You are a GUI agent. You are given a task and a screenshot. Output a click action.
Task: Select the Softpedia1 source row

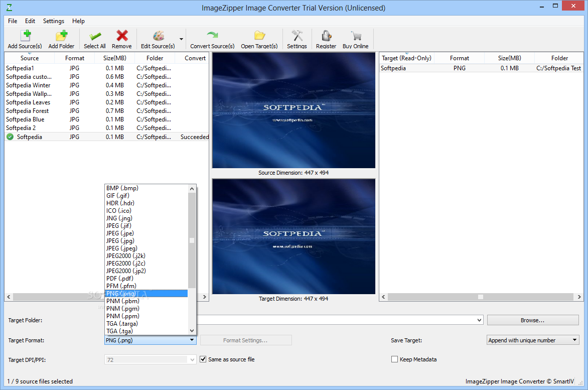click(x=106, y=68)
